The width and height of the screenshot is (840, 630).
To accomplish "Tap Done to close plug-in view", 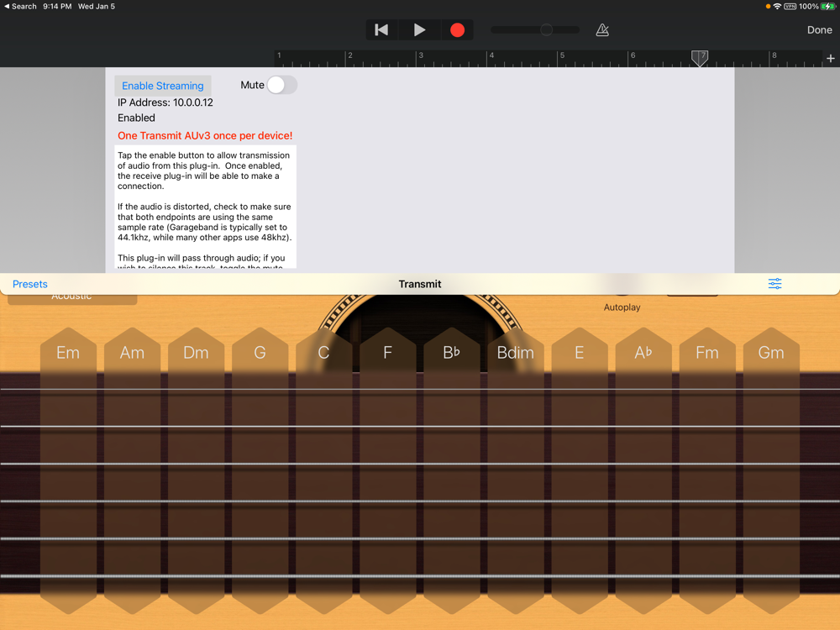I will [819, 29].
